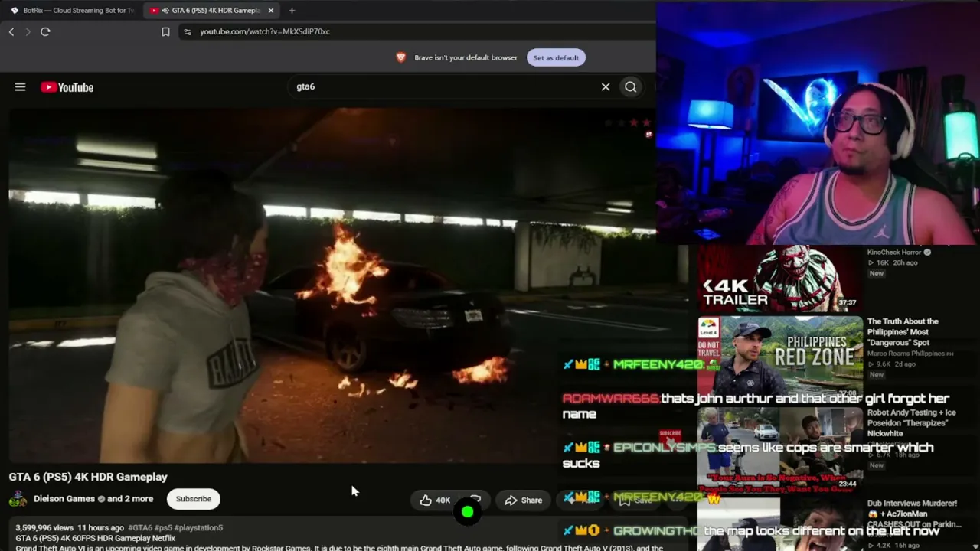Open the Dieison Games channel name link
The height and width of the screenshot is (551, 980).
pos(64,499)
